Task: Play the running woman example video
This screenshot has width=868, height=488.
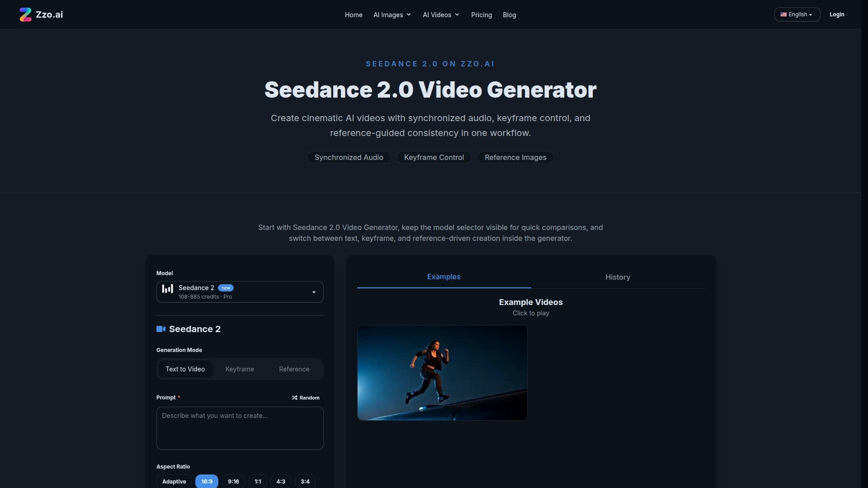Action: coord(442,373)
